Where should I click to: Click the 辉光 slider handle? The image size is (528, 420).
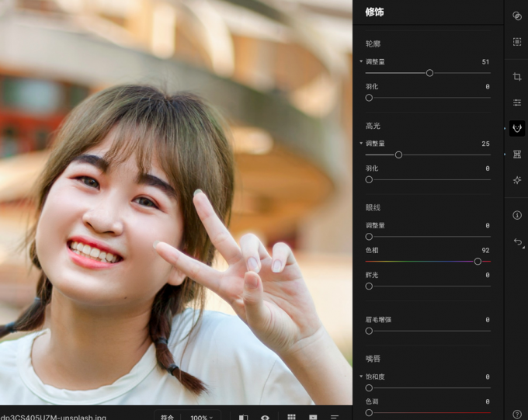[x=369, y=286]
